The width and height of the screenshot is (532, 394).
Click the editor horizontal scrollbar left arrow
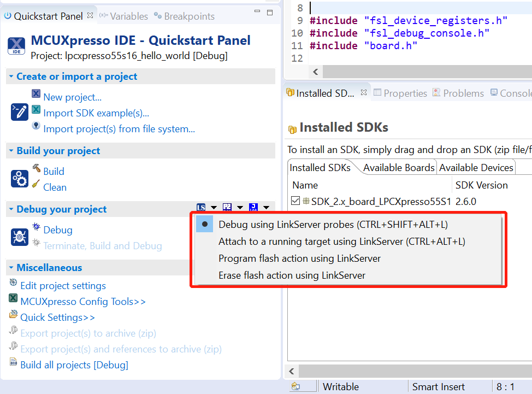[x=315, y=72]
